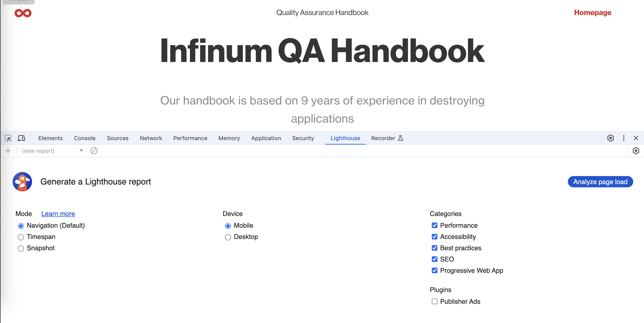Open DevTools settings gear in tab bar

tap(610, 138)
